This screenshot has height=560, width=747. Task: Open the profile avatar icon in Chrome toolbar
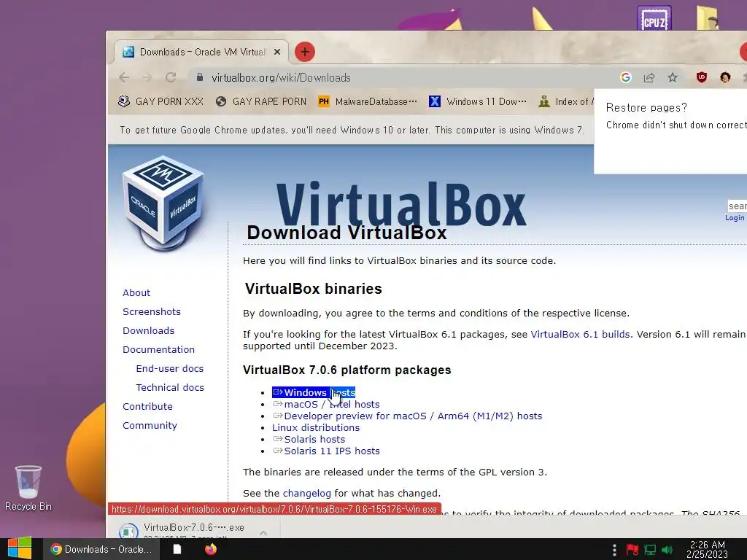click(x=725, y=77)
